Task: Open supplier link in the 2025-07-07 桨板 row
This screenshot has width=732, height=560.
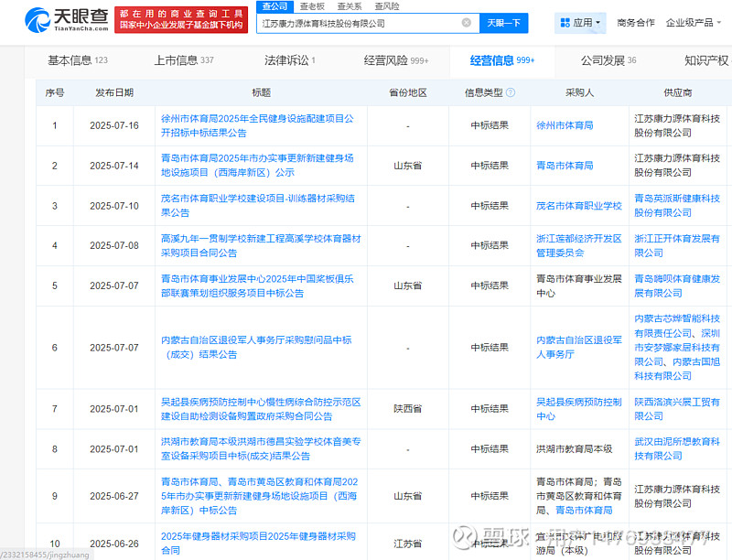Action: pos(677,285)
